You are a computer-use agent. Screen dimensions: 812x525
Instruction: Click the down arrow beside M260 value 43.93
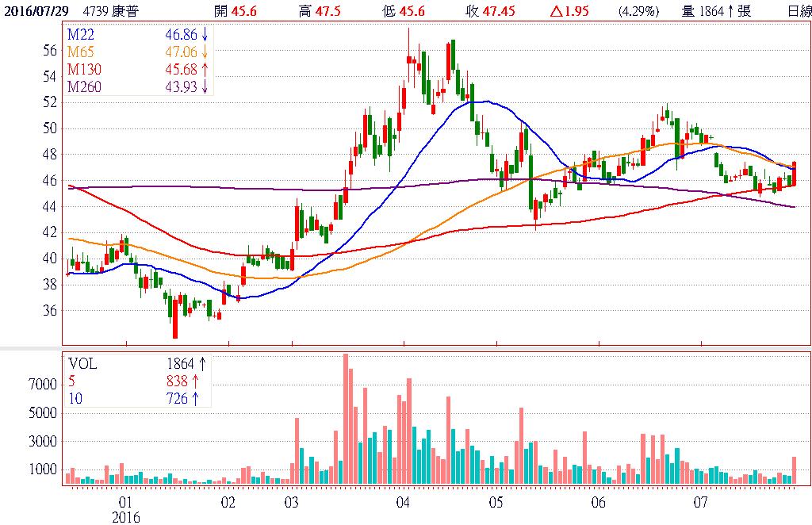tap(205, 86)
